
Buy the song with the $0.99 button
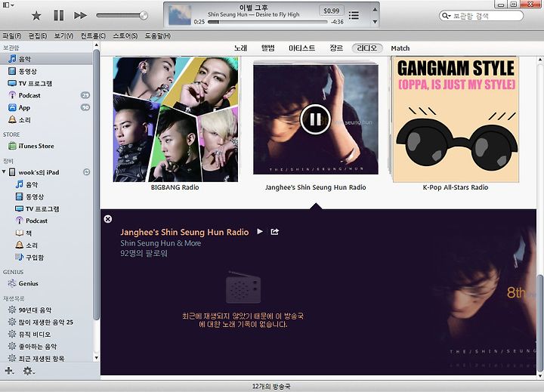coord(332,11)
